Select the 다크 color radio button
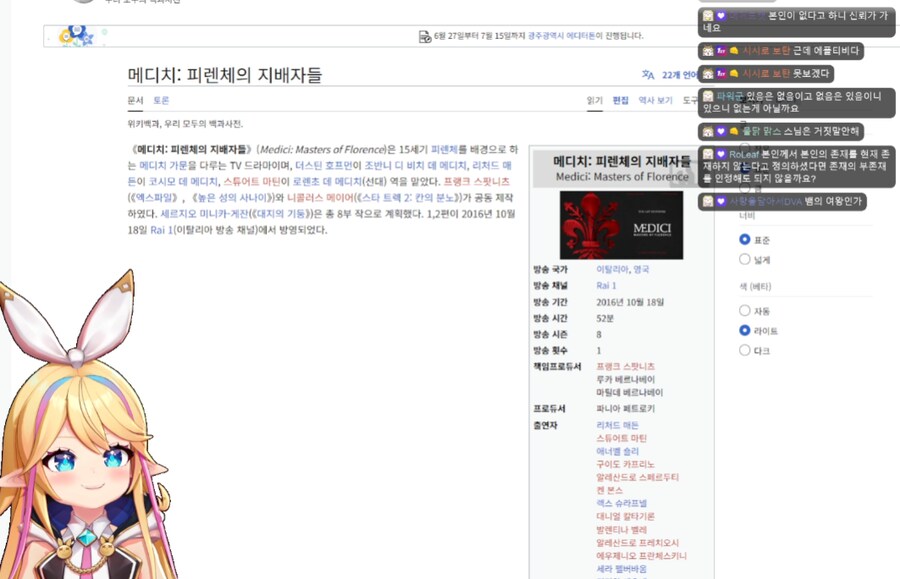 click(744, 350)
